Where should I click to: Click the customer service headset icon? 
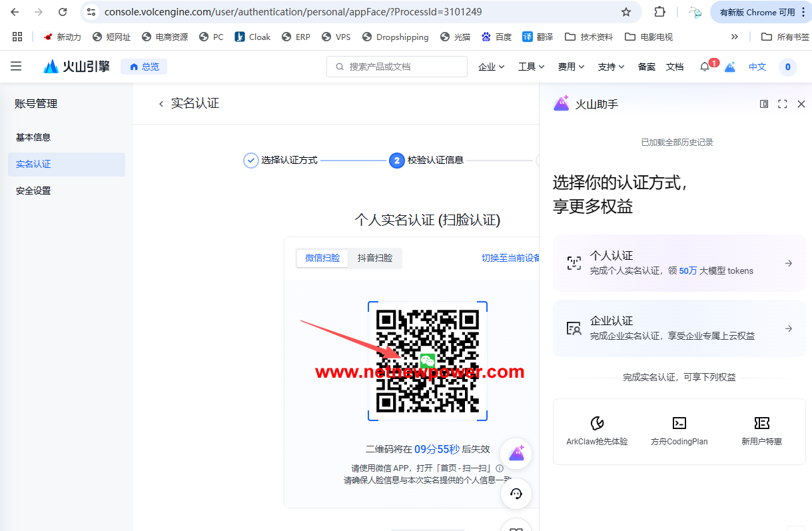point(516,494)
